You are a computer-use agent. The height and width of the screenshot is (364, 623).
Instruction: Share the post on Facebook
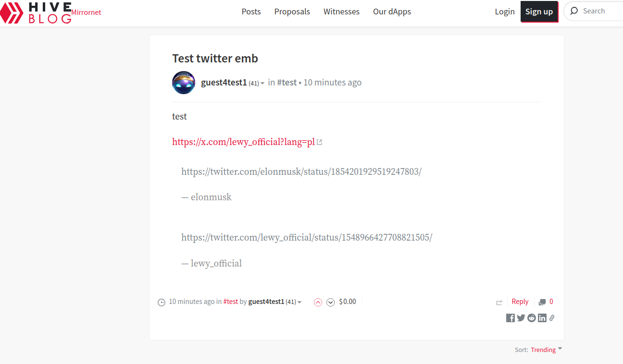[x=511, y=318]
